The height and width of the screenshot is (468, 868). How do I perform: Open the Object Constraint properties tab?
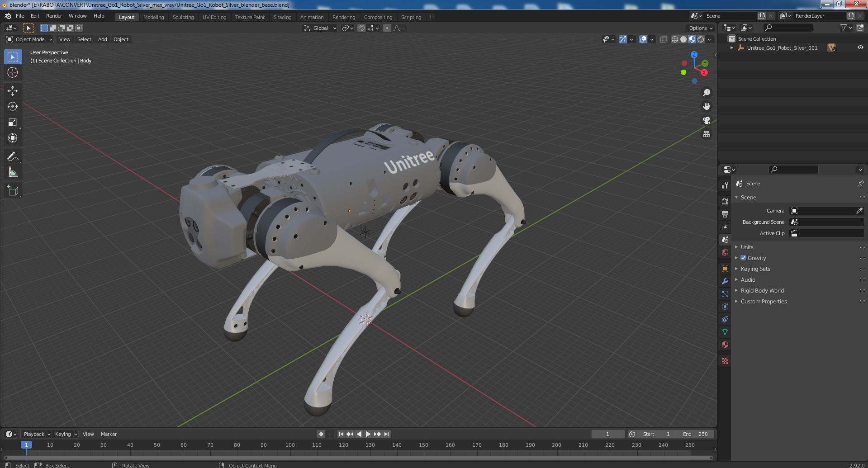[x=725, y=319]
